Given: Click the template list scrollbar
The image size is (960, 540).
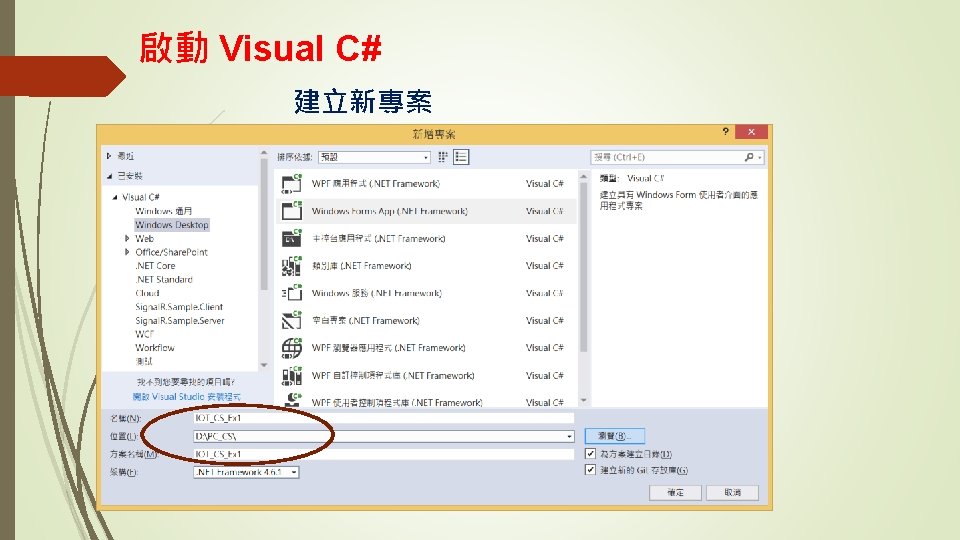Looking at the screenshot, I should tap(583, 266).
